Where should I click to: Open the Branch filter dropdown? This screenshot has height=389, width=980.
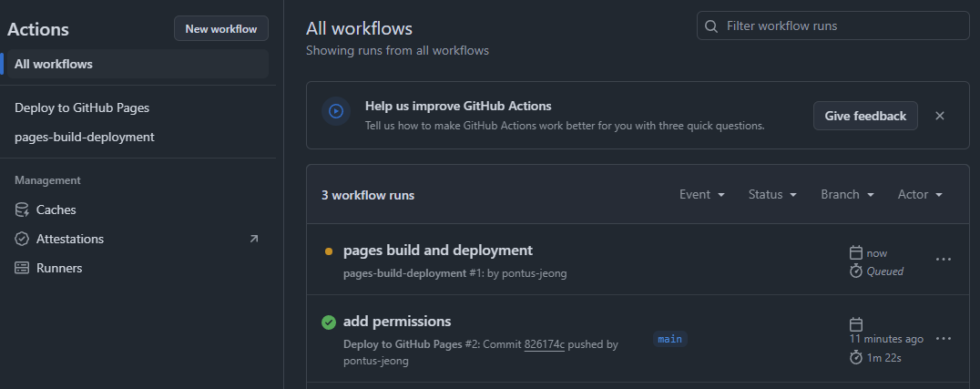(x=847, y=195)
